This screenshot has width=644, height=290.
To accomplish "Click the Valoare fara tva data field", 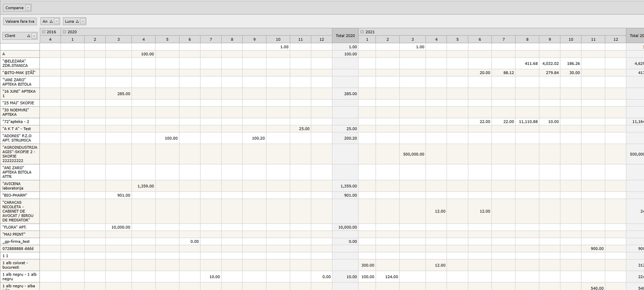I will point(20,21).
